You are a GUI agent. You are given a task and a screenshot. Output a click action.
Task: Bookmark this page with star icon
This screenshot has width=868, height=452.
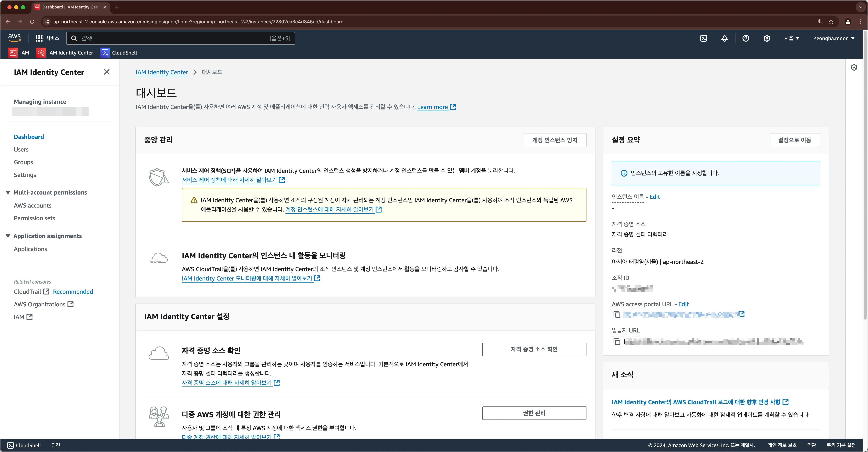831,21
